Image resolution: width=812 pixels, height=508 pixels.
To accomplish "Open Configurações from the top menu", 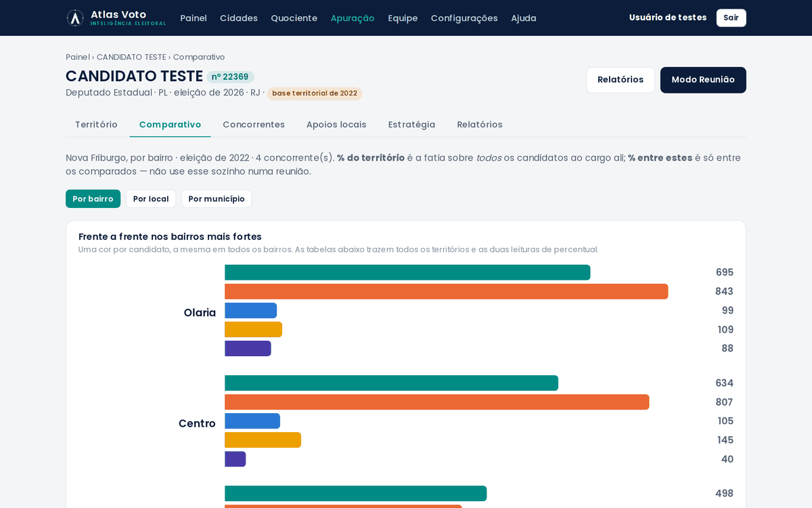I will click(x=464, y=18).
